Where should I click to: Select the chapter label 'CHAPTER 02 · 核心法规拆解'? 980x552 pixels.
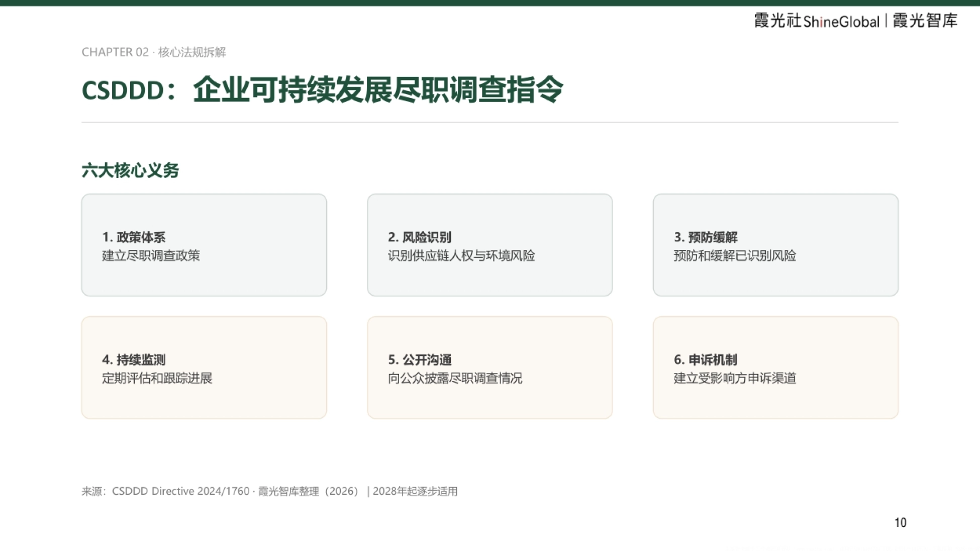[154, 52]
